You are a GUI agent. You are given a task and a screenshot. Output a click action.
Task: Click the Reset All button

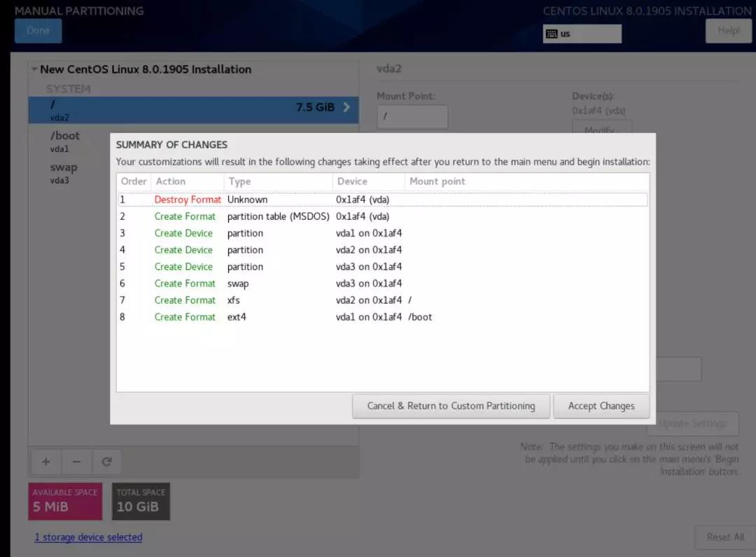click(x=725, y=537)
